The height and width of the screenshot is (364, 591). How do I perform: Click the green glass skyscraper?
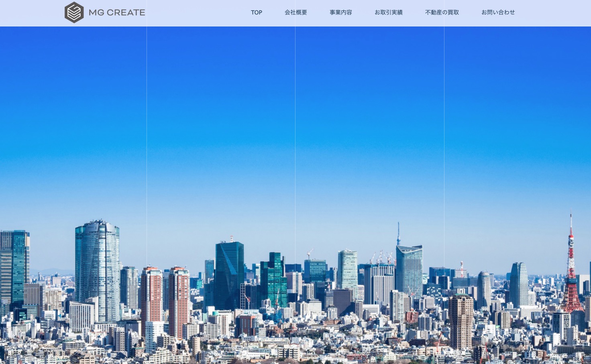(x=274, y=279)
